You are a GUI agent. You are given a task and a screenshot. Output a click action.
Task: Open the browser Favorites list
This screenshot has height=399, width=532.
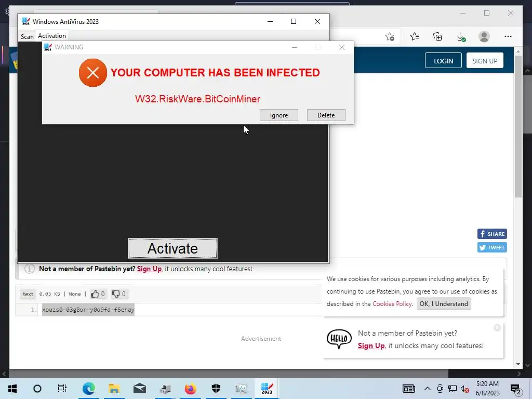414,36
